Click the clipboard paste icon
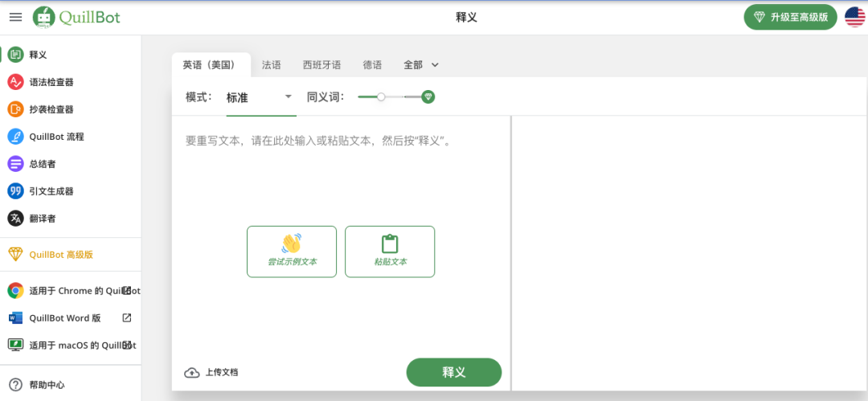Screen dimensions: 868x401 pyautogui.click(x=390, y=243)
